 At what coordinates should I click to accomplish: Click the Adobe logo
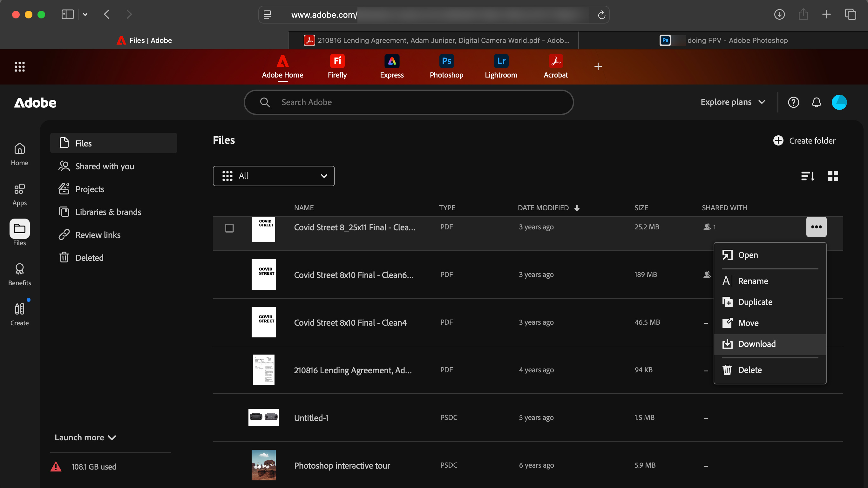coord(35,102)
